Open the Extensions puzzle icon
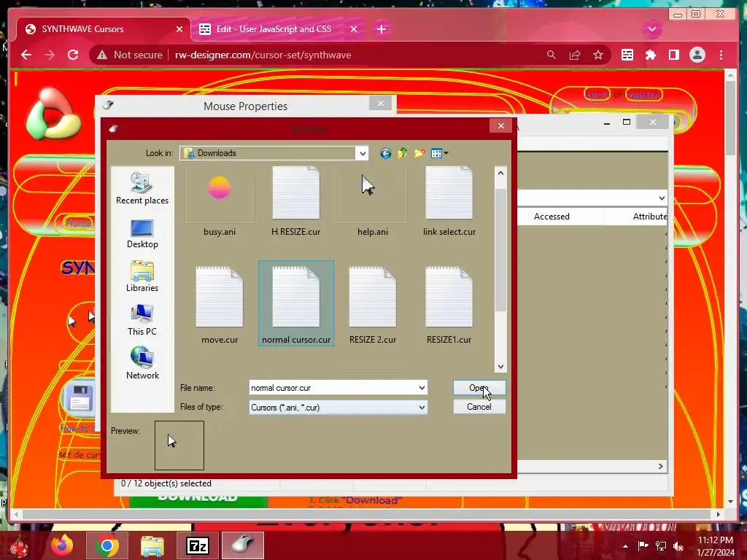The height and width of the screenshot is (560, 747). coord(650,55)
